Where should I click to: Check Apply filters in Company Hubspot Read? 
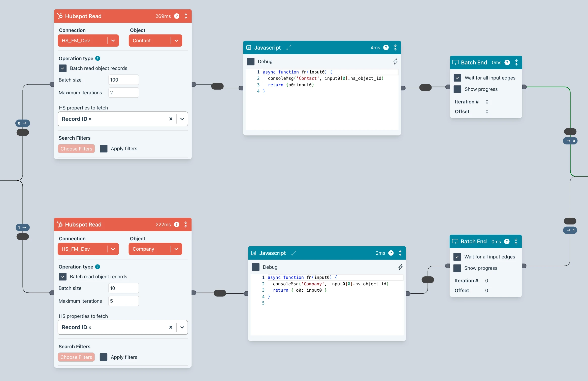click(104, 357)
